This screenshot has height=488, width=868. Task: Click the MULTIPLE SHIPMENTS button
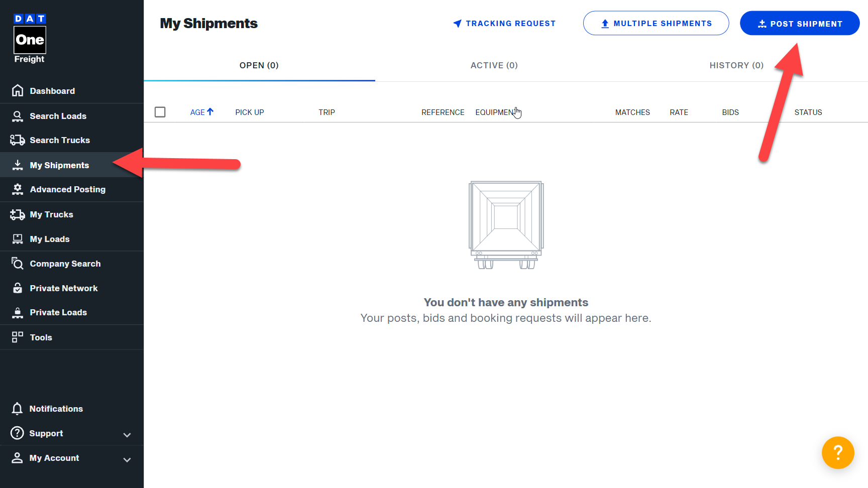click(656, 23)
